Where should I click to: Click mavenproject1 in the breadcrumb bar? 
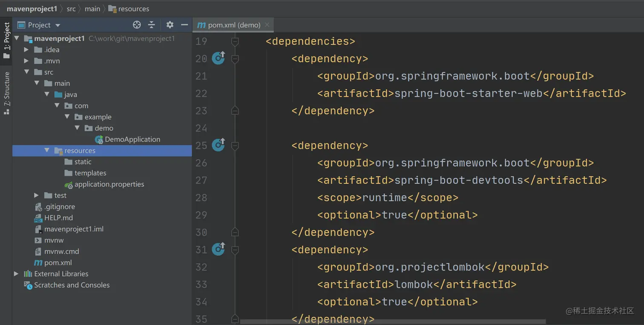click(x=32, y=9)
